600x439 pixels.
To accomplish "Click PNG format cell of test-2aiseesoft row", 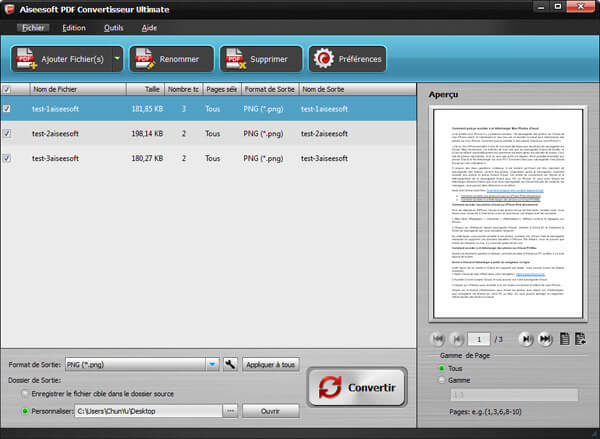I will [263, 134].
